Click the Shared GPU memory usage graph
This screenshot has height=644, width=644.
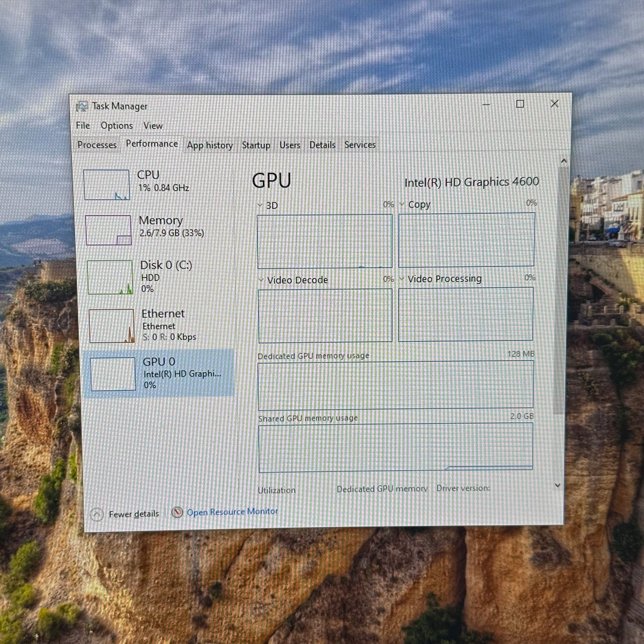(x=396, y=447)
